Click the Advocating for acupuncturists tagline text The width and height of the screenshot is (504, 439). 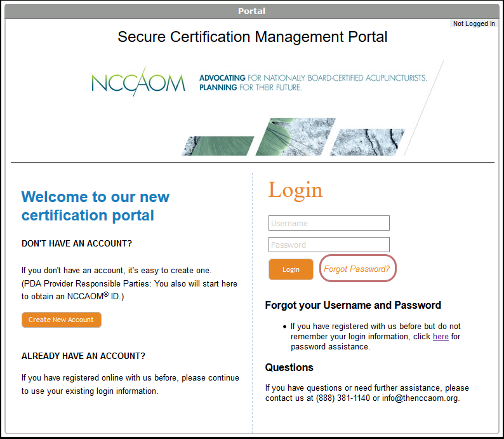[313, 83]
